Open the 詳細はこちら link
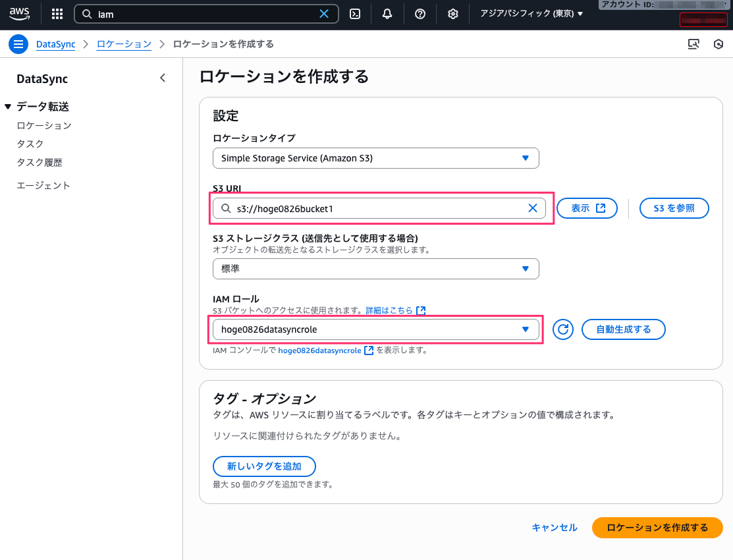733x560 pixels. [395, 310]
